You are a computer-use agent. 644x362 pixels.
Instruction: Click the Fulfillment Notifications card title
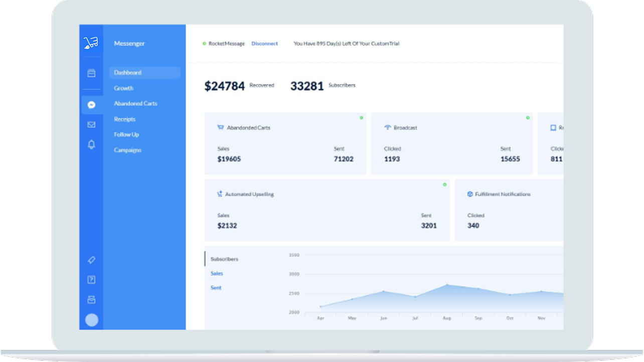tap(503, 195)
